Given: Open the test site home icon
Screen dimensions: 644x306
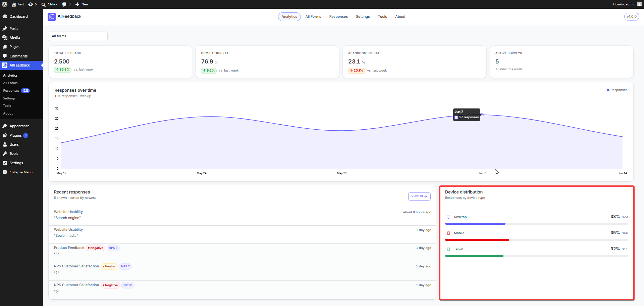Looking at the screenshot, I should coord(14,4).
